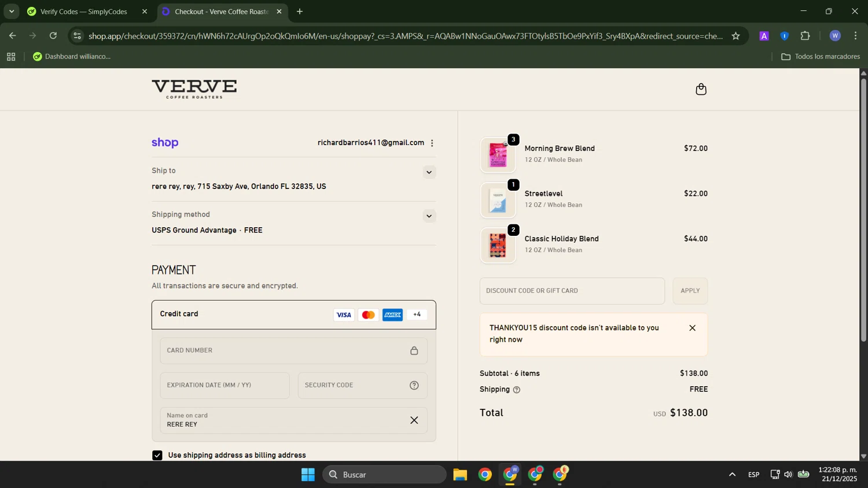868x488 pixels.
Task: Open the apps grid in bookmarks bar
Action: pyautogui.click(x=10, y=57)
